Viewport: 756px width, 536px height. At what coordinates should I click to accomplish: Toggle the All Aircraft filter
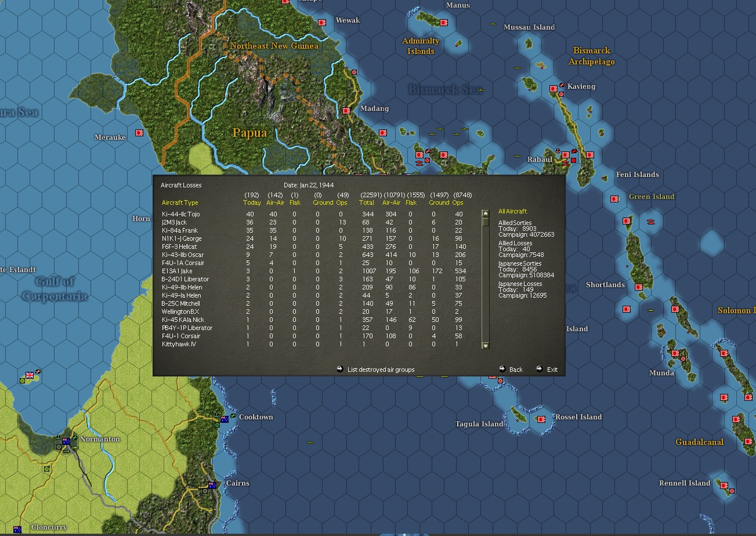[512, 211]
